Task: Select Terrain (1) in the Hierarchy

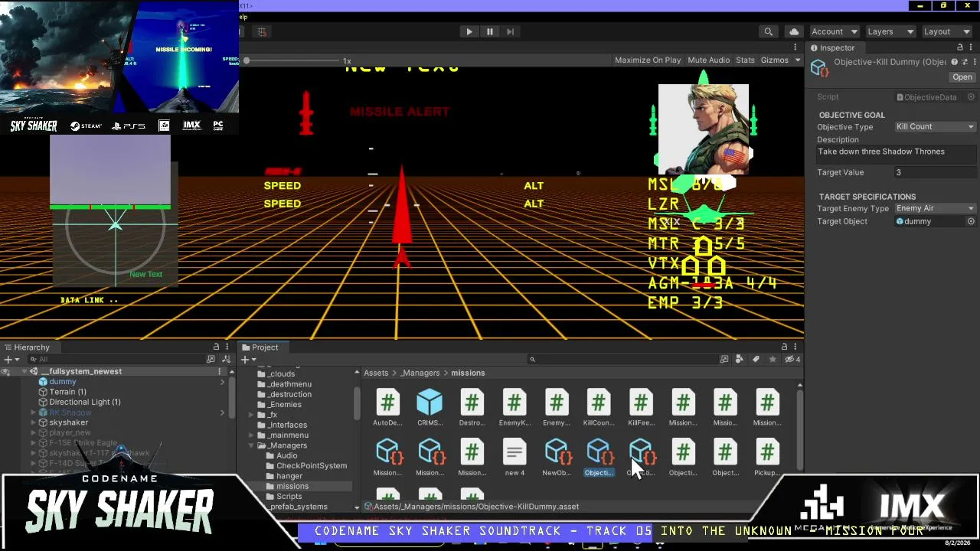Action: pyautogui.click(x=67, y=392)
